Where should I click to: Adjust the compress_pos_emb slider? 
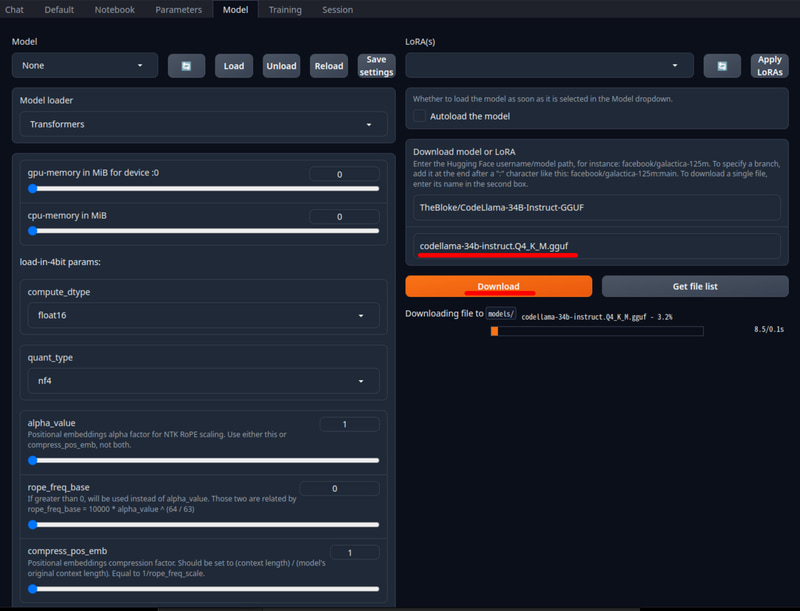[203, 589]
